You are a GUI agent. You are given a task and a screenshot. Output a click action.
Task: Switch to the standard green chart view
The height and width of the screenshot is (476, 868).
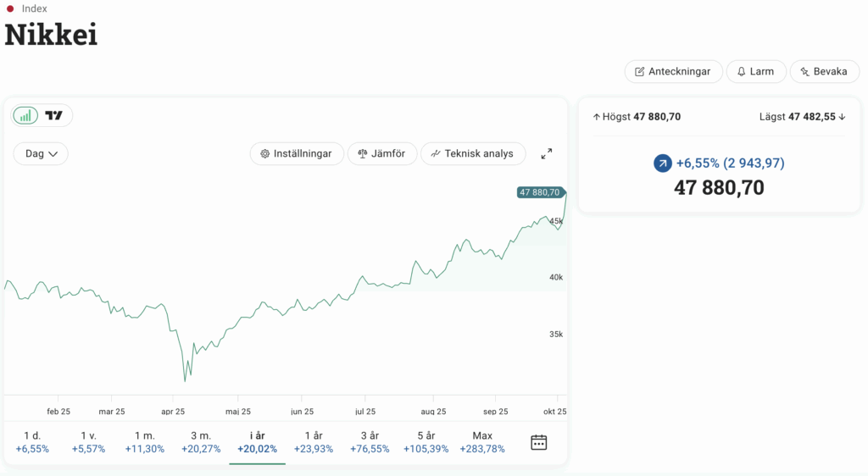coord(26,115)
